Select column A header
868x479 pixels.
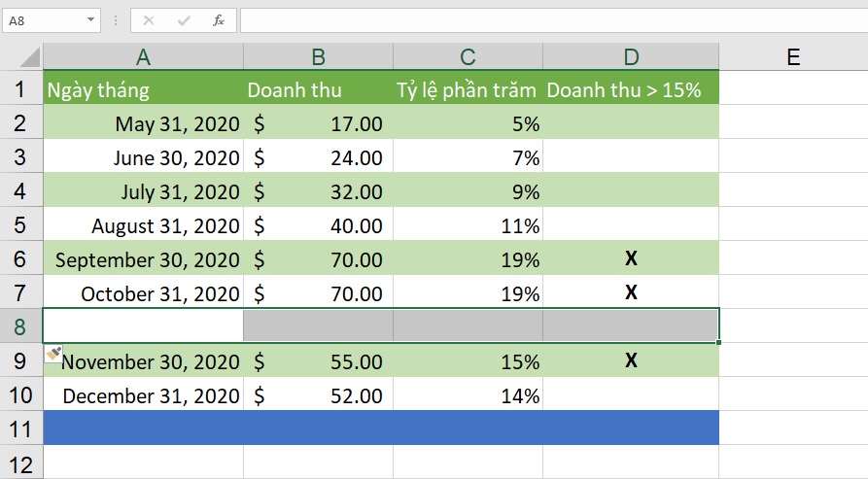click(x=144, y=57)
